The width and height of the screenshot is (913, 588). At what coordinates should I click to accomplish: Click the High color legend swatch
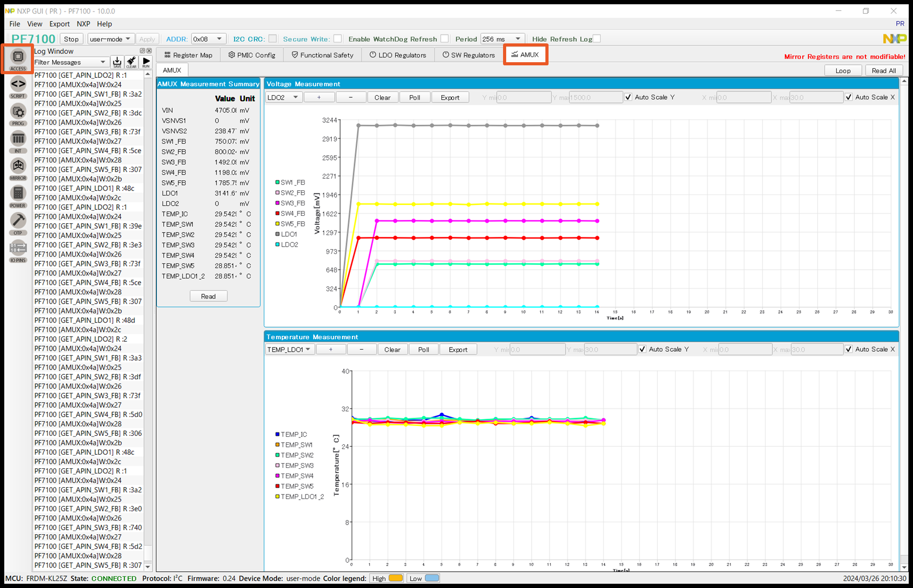tap(396, 578)
